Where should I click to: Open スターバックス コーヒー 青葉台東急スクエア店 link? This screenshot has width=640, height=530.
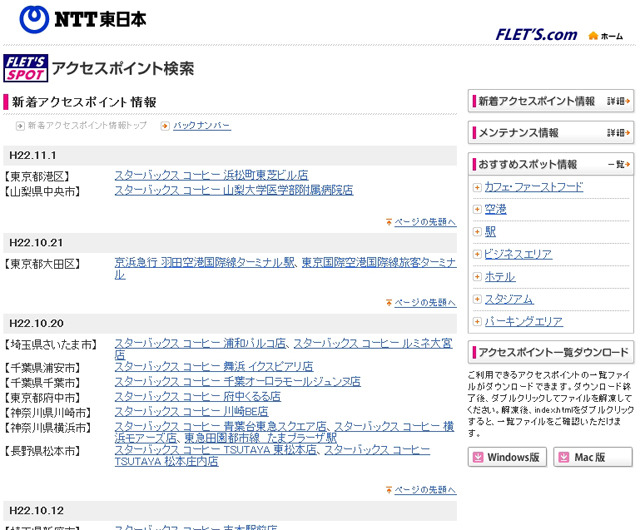coord(220,426)
